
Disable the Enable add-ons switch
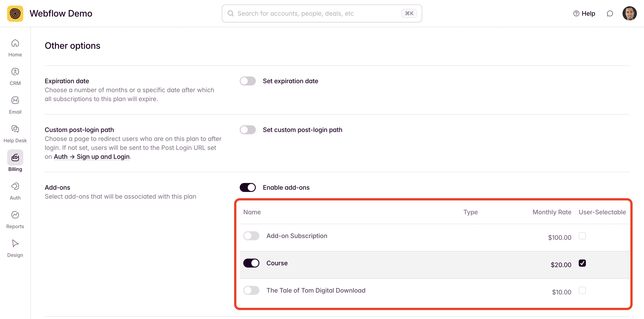tap(248, 187)
